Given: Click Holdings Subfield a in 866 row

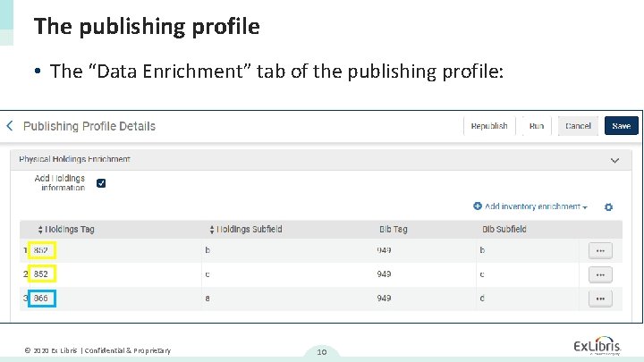Looking at the screenshot, I should pos(208,299).
